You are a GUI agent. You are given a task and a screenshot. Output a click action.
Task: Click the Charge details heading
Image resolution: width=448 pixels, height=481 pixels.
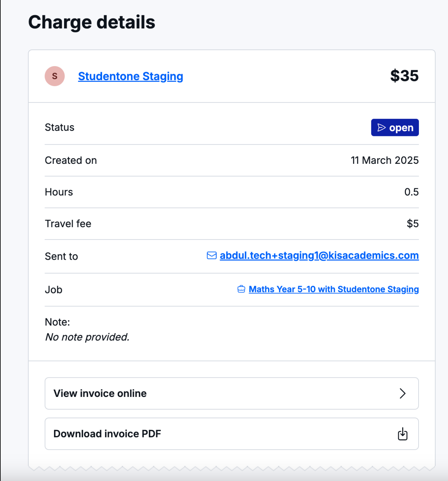[92, 22]
